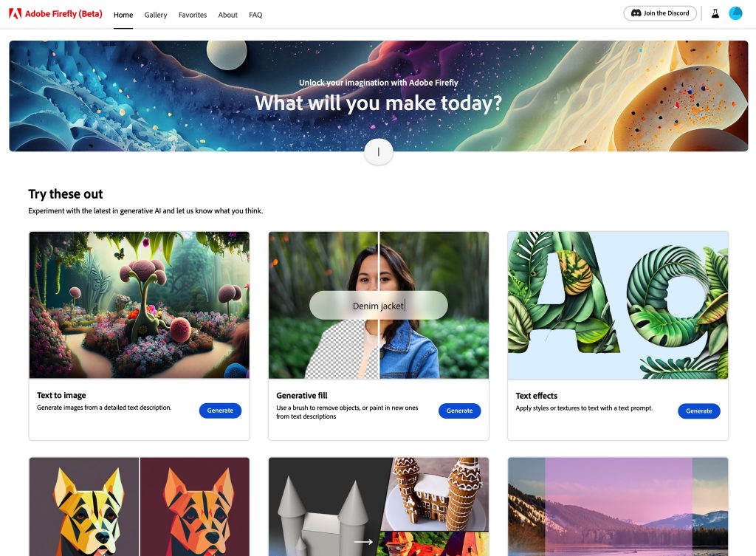Click Generate under Text to image
Image resolution: width=756 pixels, height=556 pixels.
click(220, 411)
